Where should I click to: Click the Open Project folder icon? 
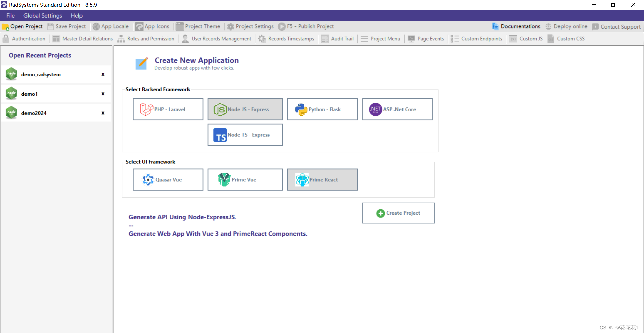point(5,26)
